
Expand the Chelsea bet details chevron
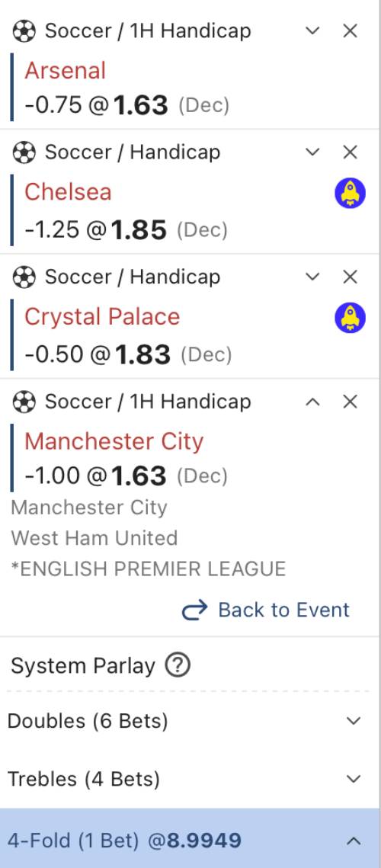tap(313, 152)
